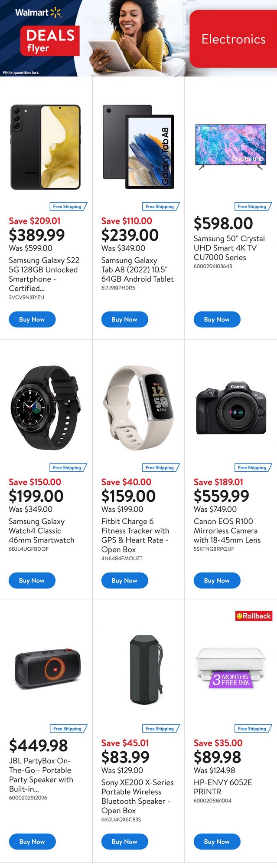Click Free Shipping tag on Samsung TV
Image resolution: width=277 pixels, height=868 pixels.
(x=252, y=207)
